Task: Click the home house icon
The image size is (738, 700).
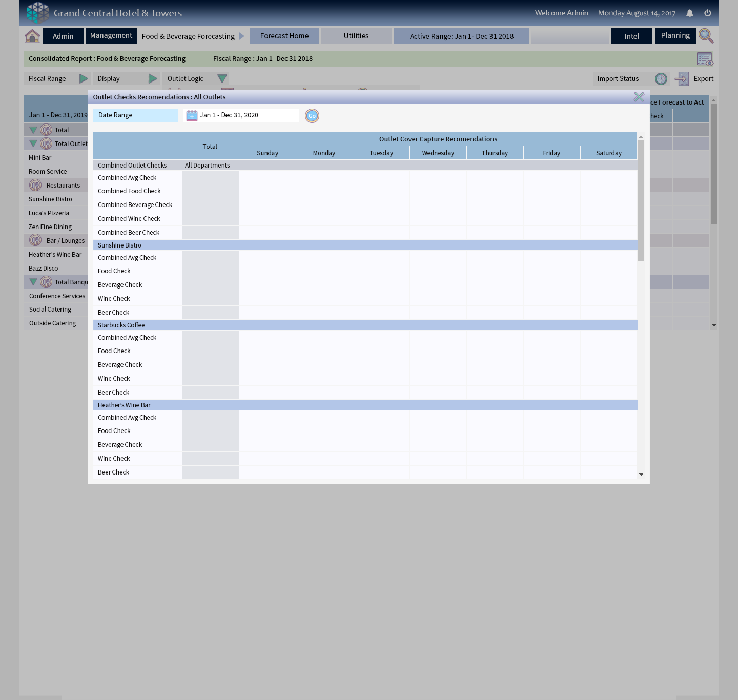Action: point(32,36)
